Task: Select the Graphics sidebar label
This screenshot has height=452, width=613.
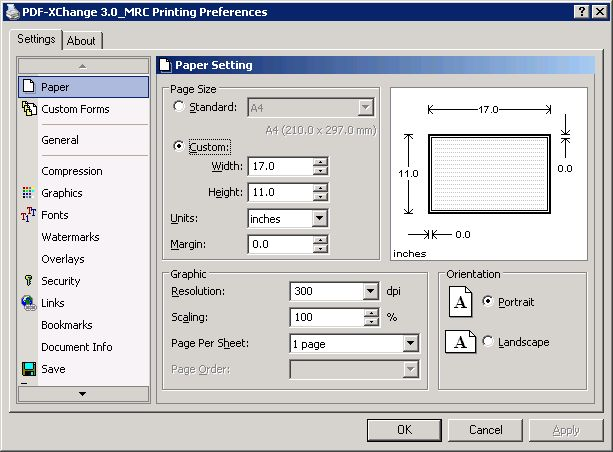Action: (62, 193)
